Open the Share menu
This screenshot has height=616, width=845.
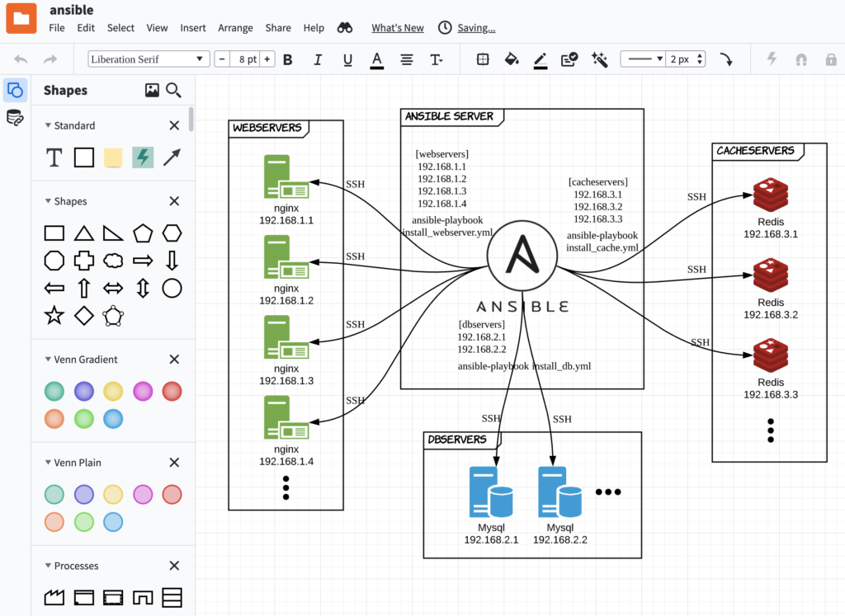click(x=278, y=27)
